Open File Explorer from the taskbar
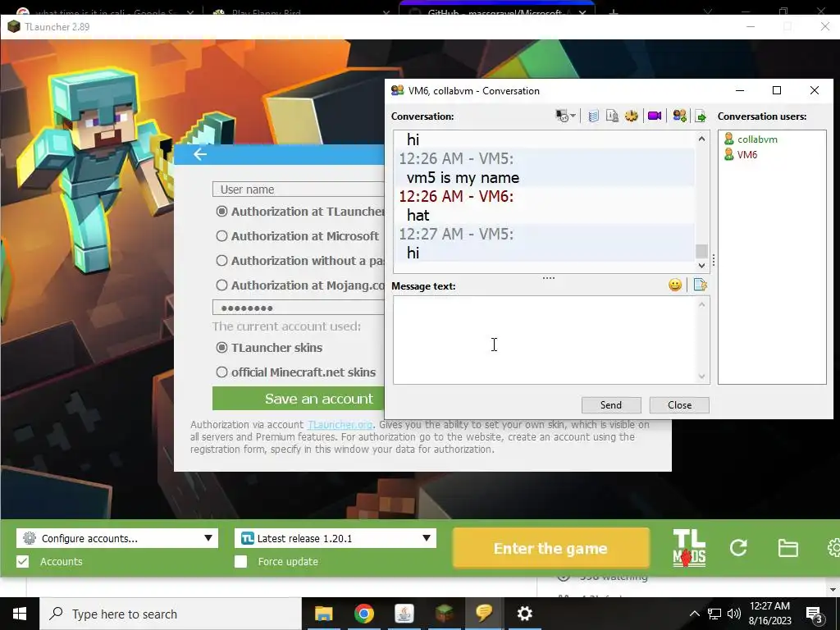The width and height of the screenshot is (840, 630). tap(323, 614)
